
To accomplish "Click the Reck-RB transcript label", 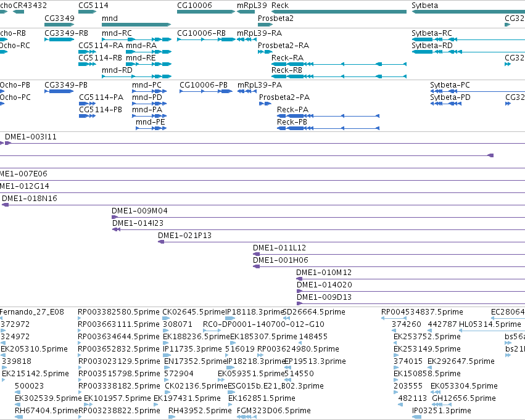I will (287, 70).
